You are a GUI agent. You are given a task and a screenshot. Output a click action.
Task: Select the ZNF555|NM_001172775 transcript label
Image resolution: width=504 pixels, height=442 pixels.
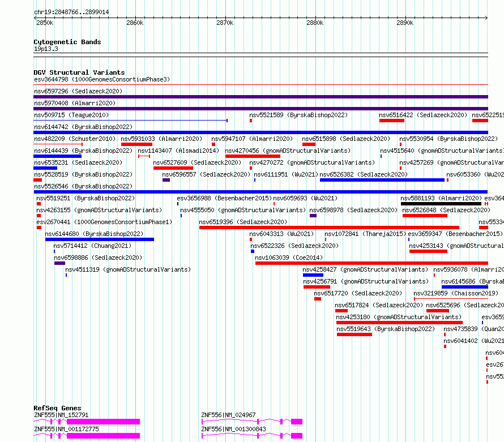pyautogui.click(x=66, y=429)
